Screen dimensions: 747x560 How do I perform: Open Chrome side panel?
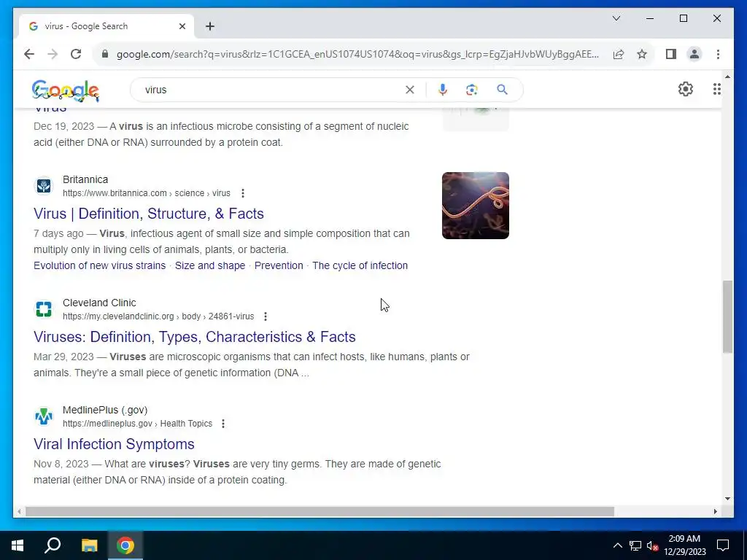click(671, 54)
